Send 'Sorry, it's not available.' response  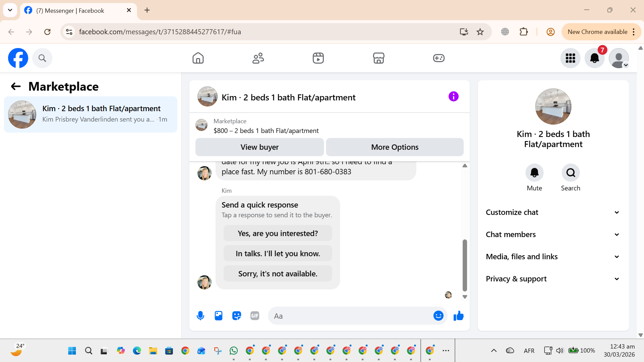[x=278, y=274]
